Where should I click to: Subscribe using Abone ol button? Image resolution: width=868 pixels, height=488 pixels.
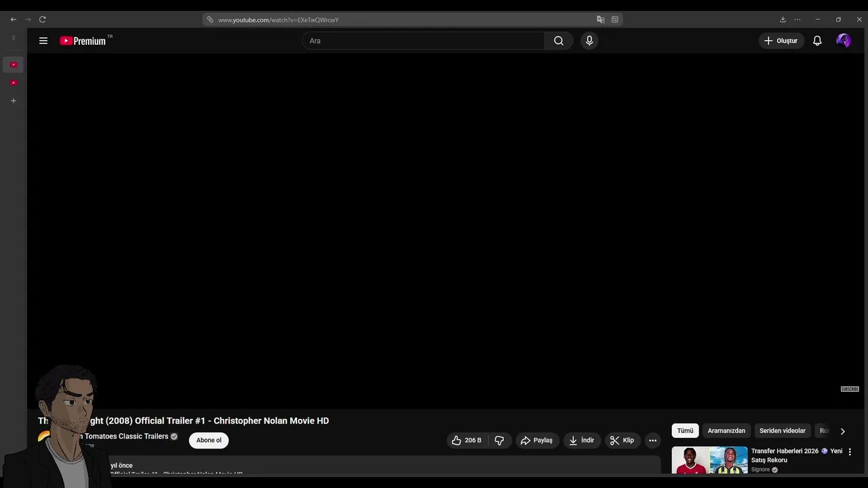click(209, 441)
